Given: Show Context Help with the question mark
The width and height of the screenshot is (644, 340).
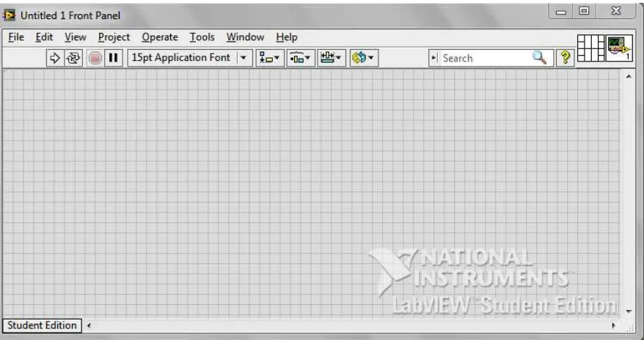Looking at the screenshot, I should (x=565, y=58).
